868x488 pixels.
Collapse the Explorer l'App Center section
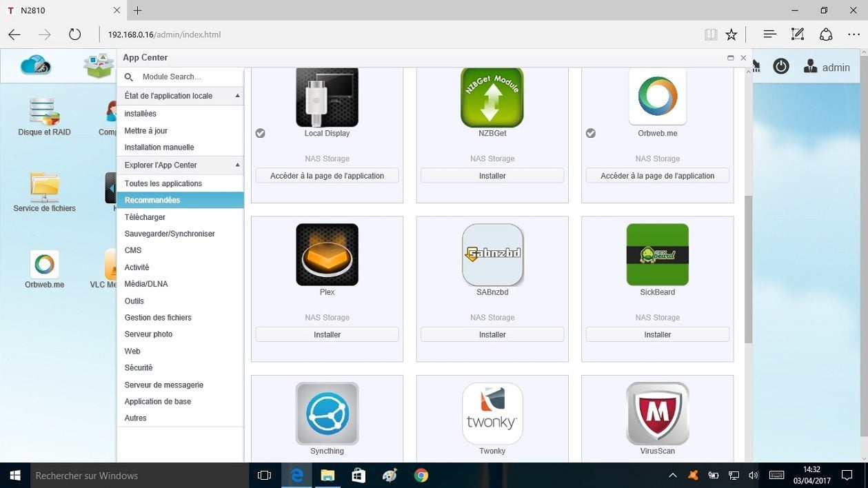pyautogui.click(x=237, y=165)
